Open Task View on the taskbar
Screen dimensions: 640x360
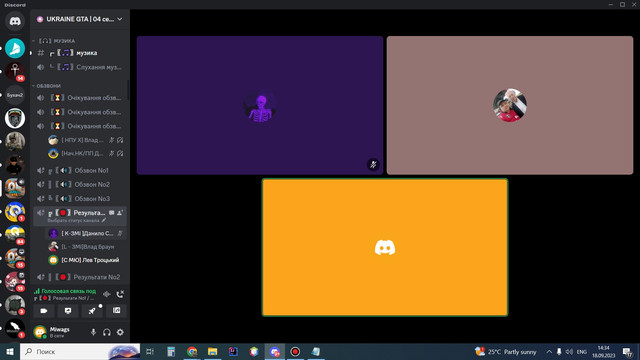[150, 351]
